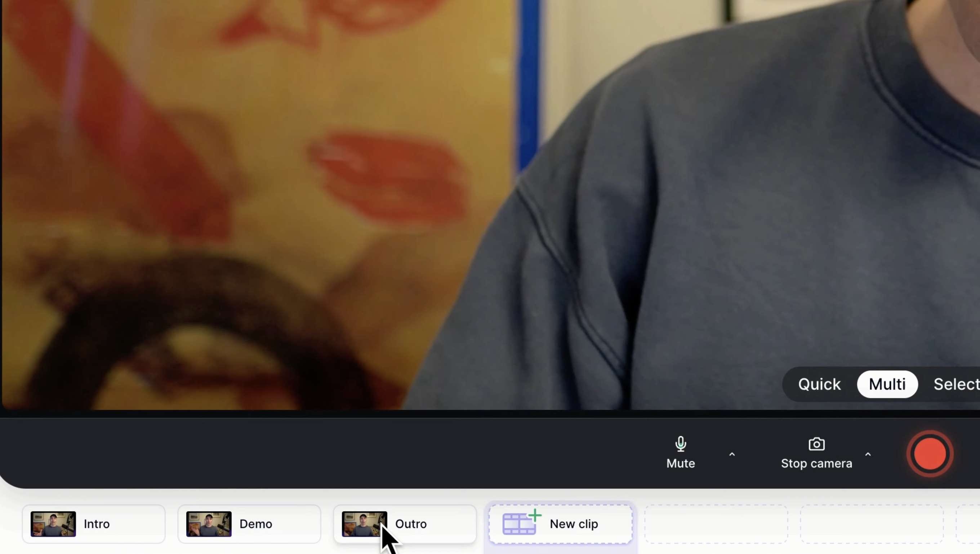Image resolution: width=980 pixels, height=554 pixels.
Task: Select the Intro clip label
Action: tap(97, 524)
